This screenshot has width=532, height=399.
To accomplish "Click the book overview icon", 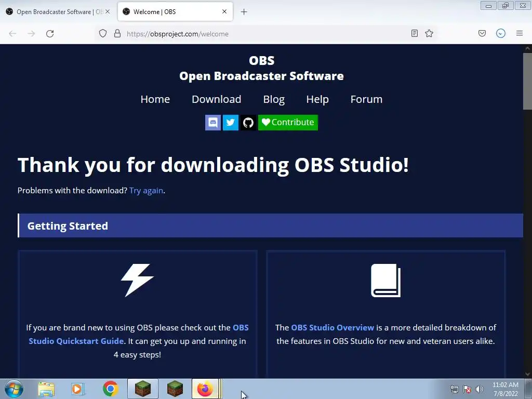I will pos(386,280).
